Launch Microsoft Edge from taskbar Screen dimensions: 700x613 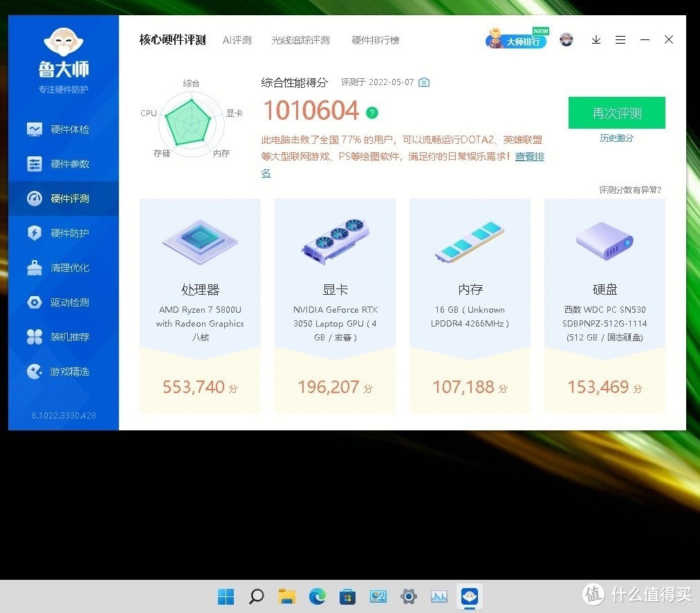point(317,596)
